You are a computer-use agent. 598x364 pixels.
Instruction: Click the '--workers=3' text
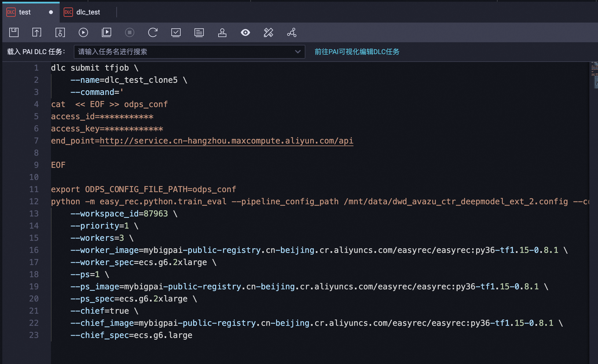97,238
